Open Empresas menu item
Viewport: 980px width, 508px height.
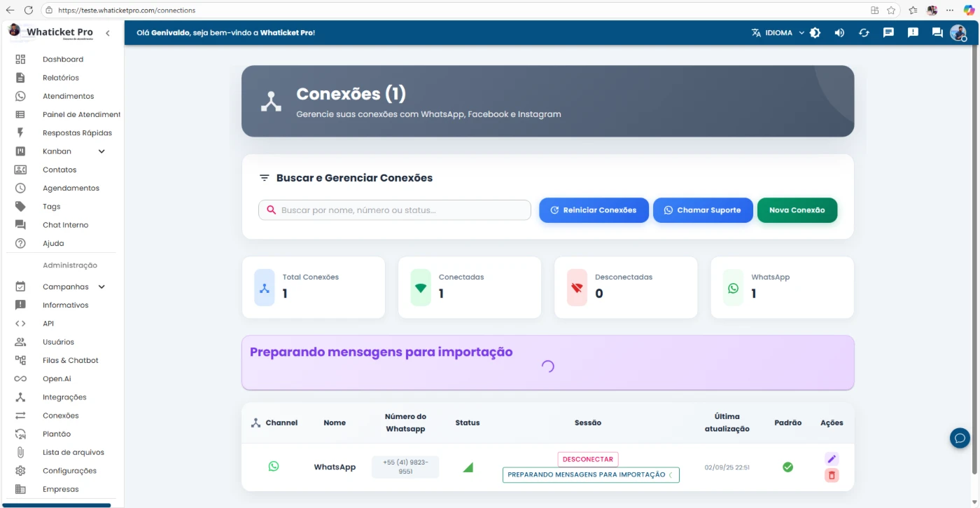click(x=62, y=489)
